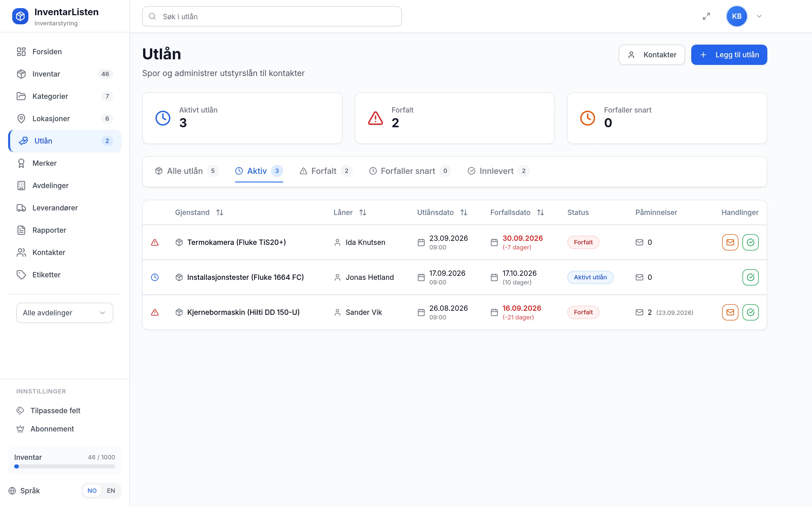Click the fullscreen expand icon in header
The image size is (812, 507).
[x=706, y=16]
